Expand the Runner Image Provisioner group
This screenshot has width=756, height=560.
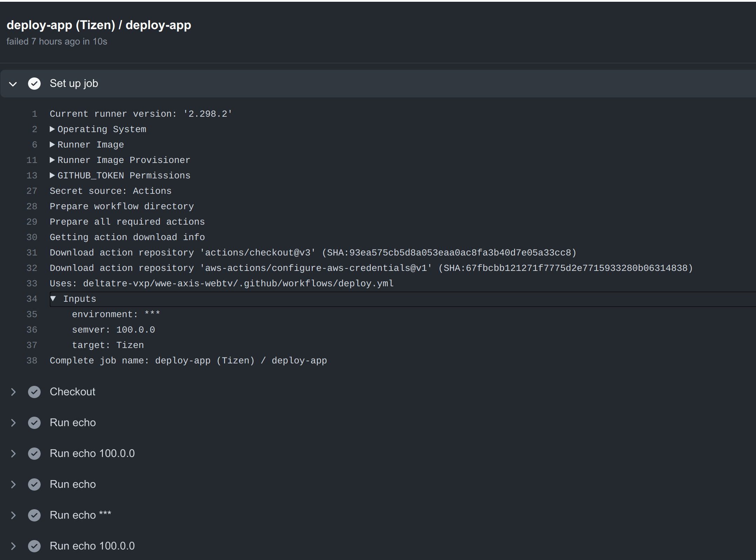[53, 160]
